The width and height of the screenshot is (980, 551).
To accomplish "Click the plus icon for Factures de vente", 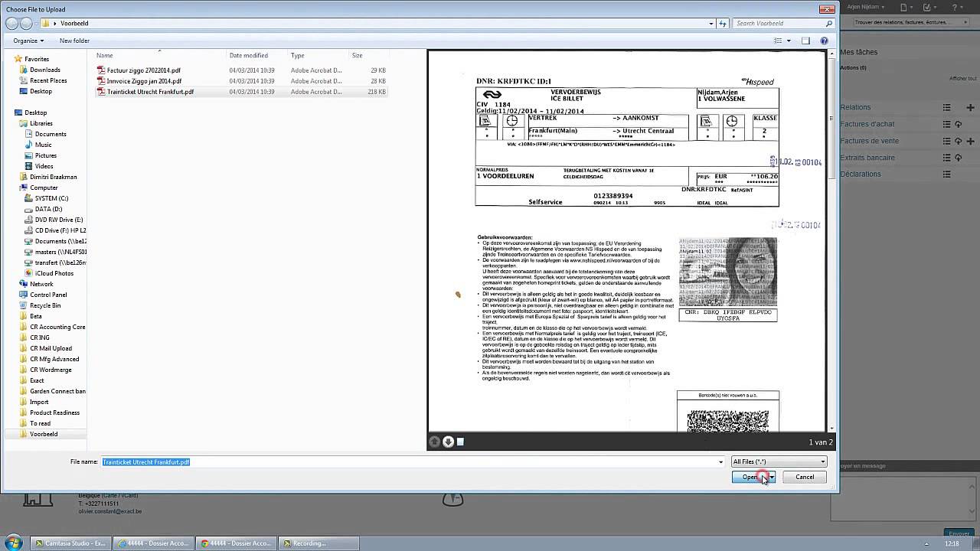I will point(970,141).
